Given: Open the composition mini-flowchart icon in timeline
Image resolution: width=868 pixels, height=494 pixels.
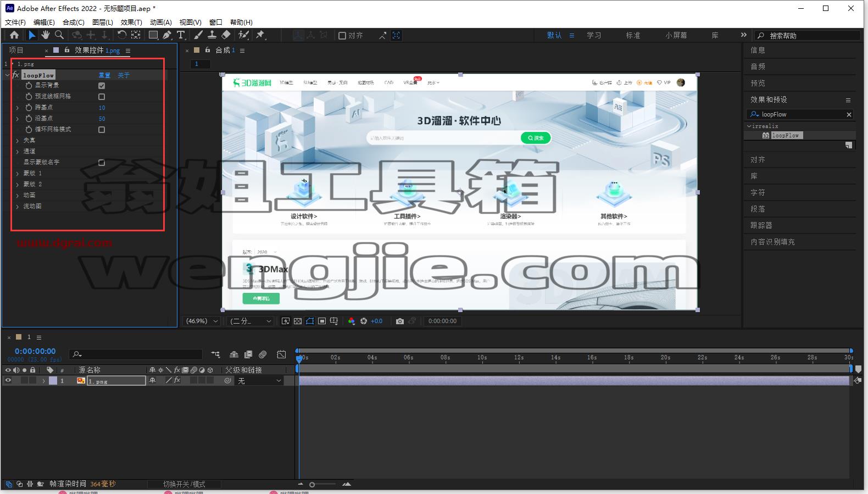Looking at the screenshot, I should pos(215,354).
